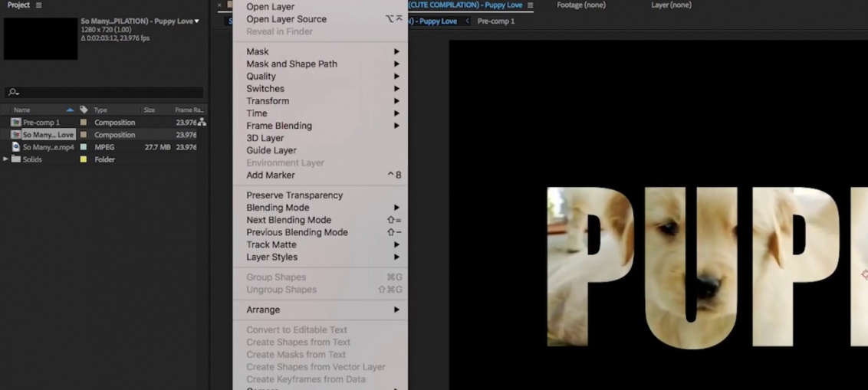Click the Project panel preview thumbnail
Viewport: 868px width, 390px height.
(41, 39)
